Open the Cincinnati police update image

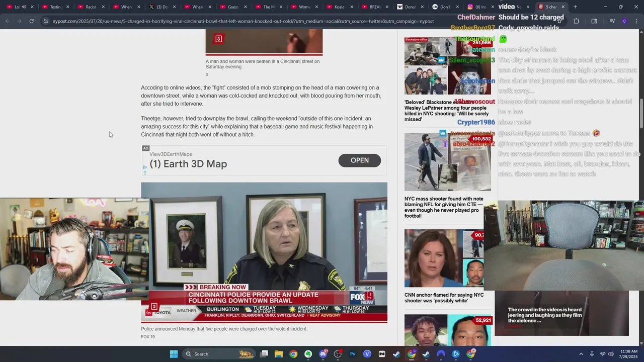(264, 251)
